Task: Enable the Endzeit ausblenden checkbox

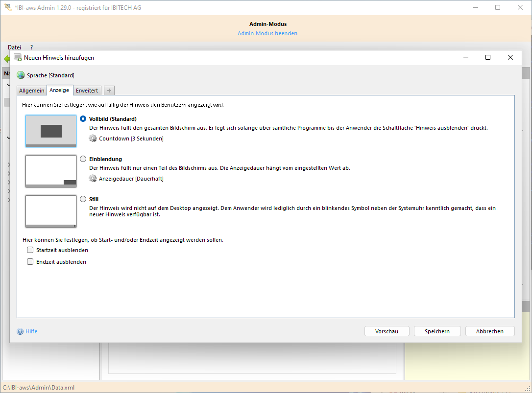Action: [30, 262]
